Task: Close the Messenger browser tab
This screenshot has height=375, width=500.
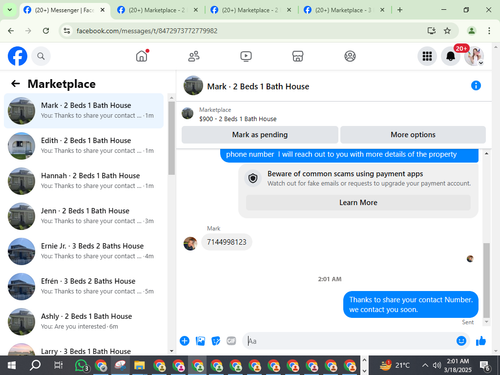Action: click(102, 10)
